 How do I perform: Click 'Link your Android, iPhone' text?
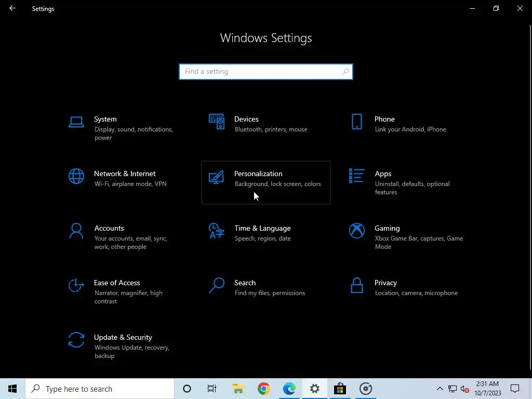click(x=410, y=129)
